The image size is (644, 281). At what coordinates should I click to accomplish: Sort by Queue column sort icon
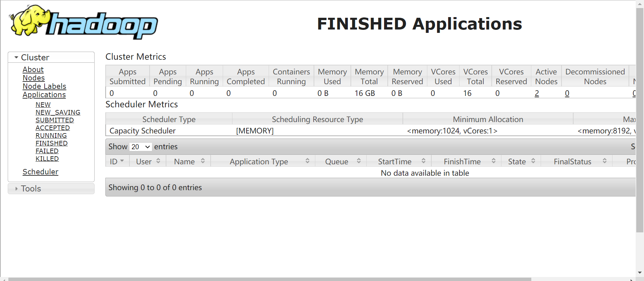pyautogui.click(x=359, y=161)
